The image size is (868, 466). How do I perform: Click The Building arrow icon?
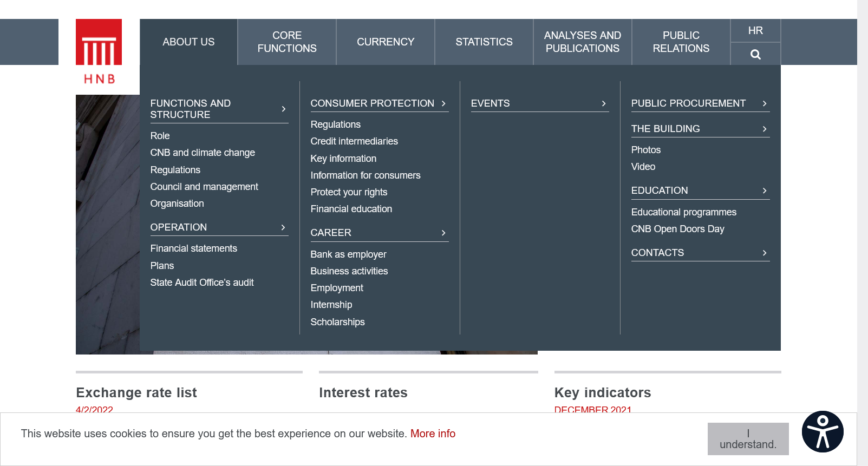tap(765, 129)
